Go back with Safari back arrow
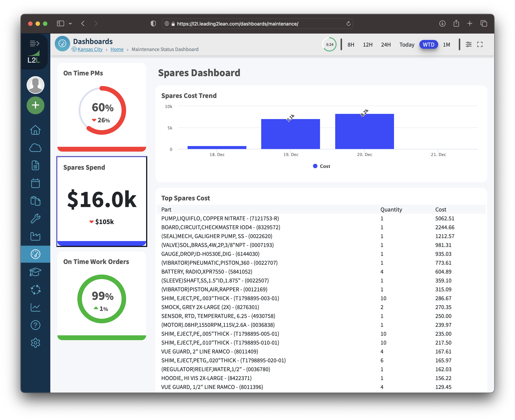Viewport: 515px width, 420px height. pyautogui.click(x=83, y=23)
